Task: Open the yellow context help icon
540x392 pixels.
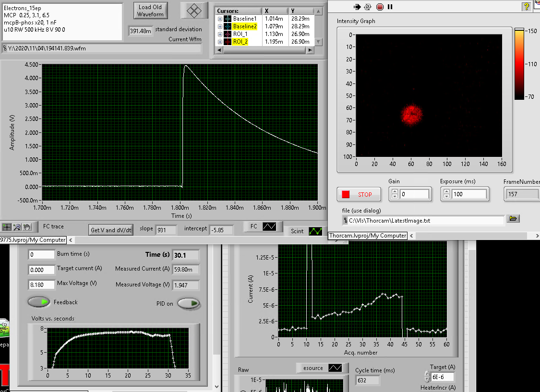Action: (x=526, y=7)
